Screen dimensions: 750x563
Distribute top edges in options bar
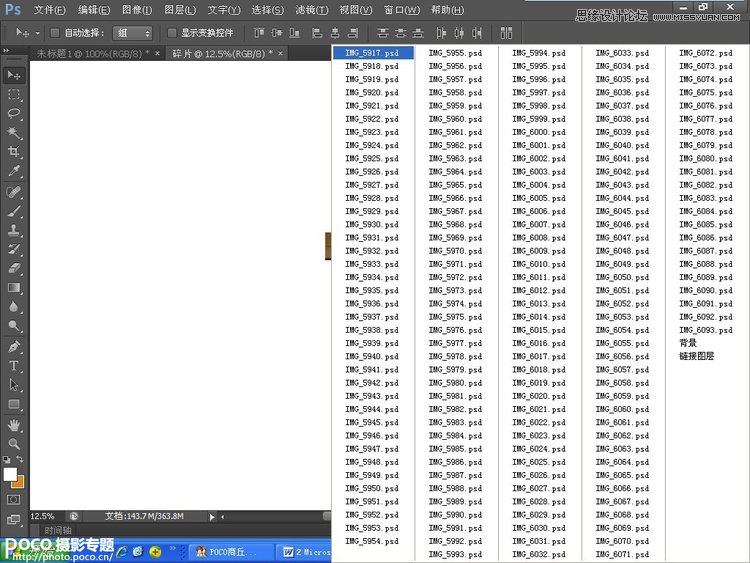(x=382, y=33)
